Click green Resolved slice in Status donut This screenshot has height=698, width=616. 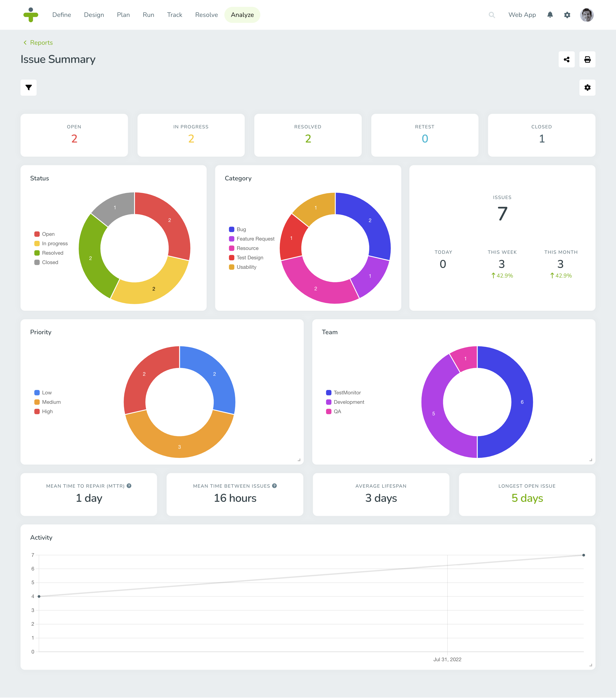coord(90,258)
